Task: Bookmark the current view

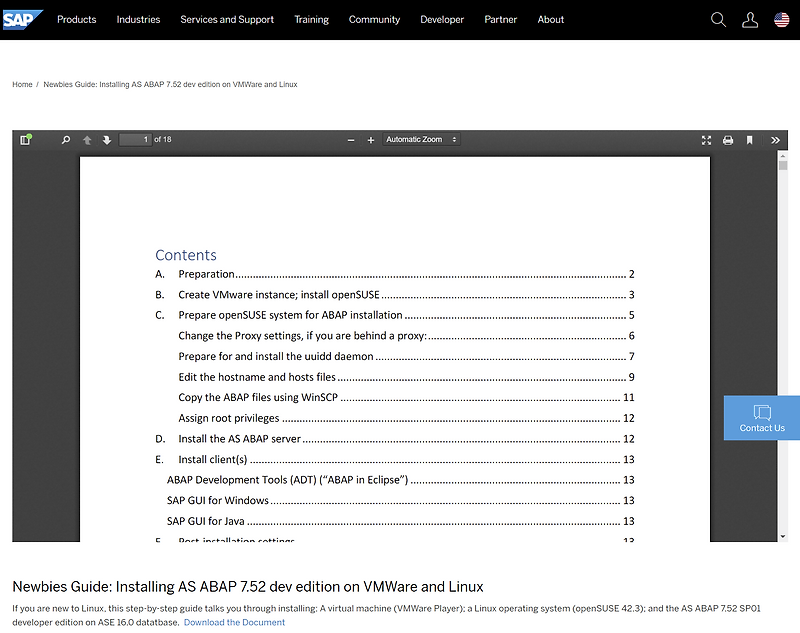Action: (752, 139)
